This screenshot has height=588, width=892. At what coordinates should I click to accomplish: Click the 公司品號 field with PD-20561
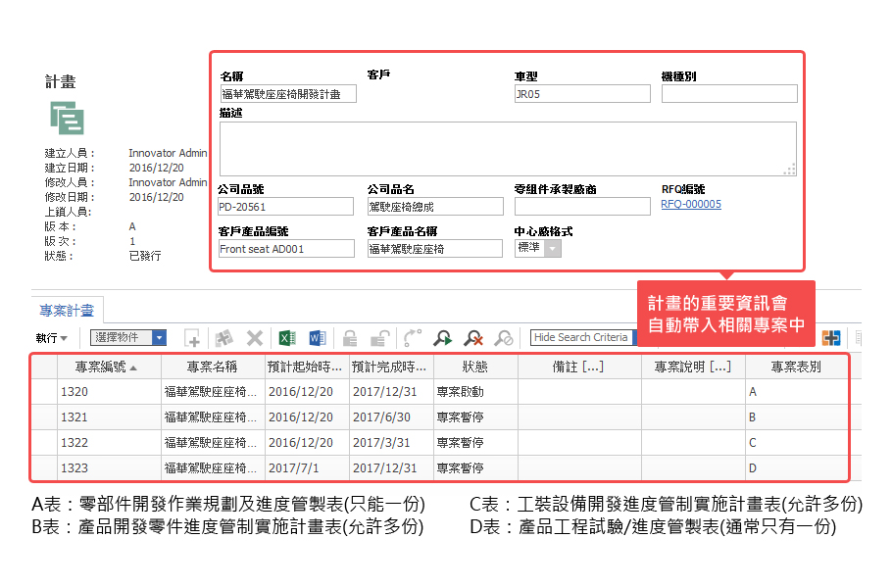[285, 207]
